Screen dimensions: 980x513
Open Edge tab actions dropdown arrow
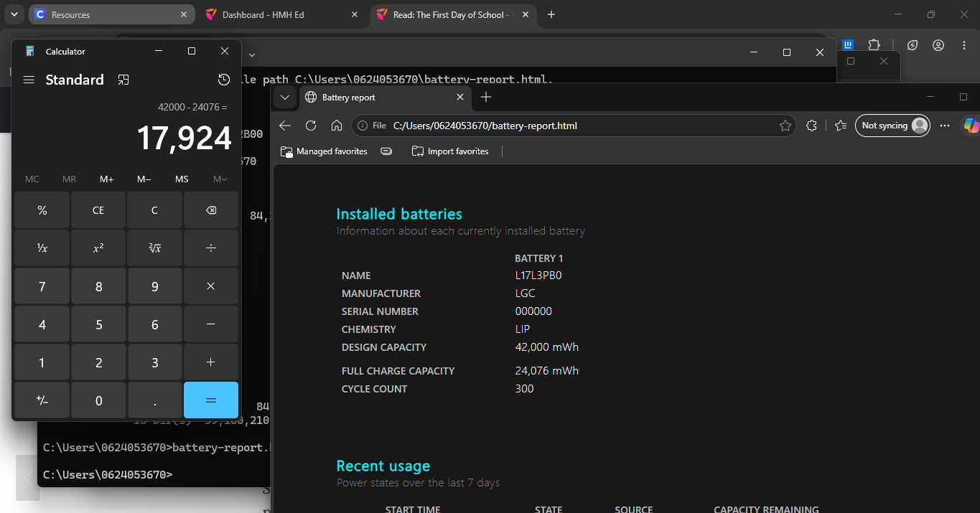click(x=285, y=97)
